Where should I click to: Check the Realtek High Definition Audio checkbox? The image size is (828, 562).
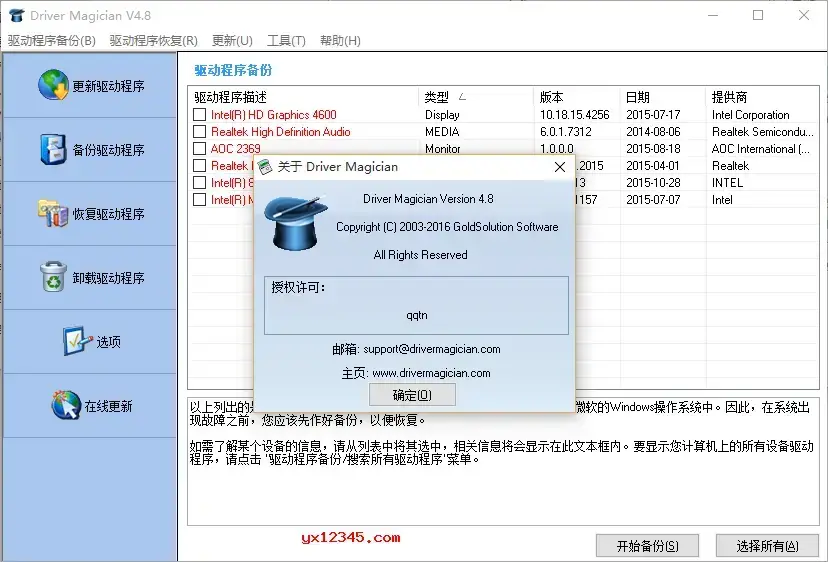[x=200, y=132]
